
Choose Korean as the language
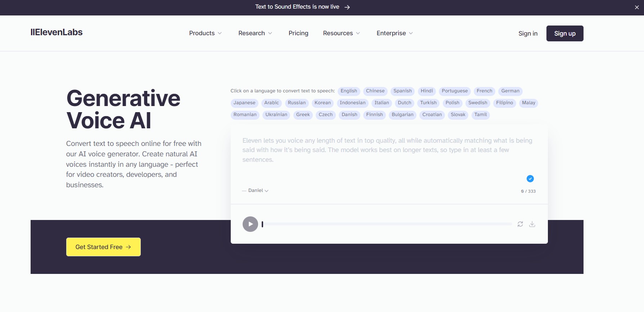(x=323, y=103)
